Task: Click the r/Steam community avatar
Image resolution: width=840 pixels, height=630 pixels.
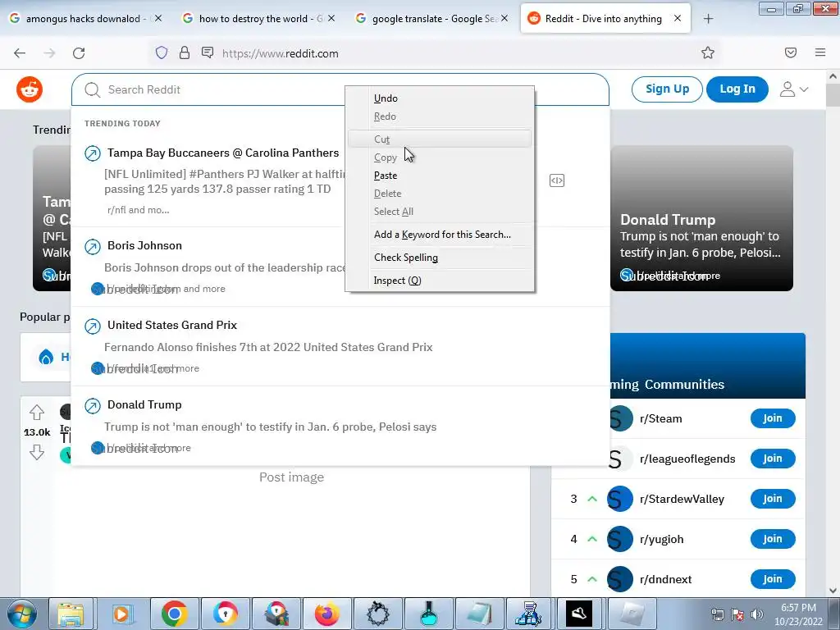Action: (x=621, y=418)
